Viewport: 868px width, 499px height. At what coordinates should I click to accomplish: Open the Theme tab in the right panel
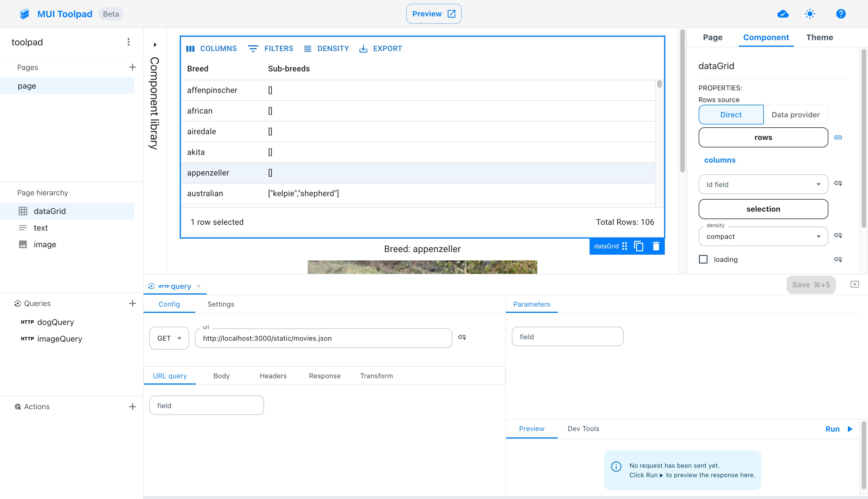click(820, 37)
